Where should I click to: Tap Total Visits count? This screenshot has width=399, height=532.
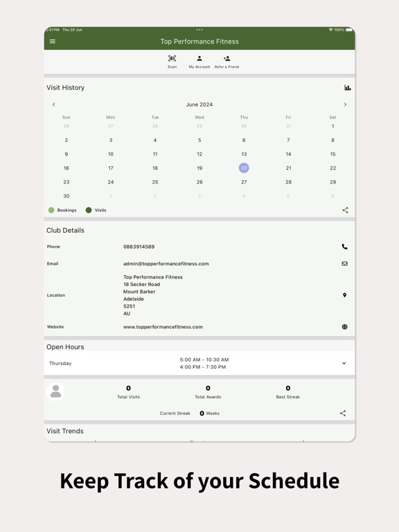tap(129, 388)
